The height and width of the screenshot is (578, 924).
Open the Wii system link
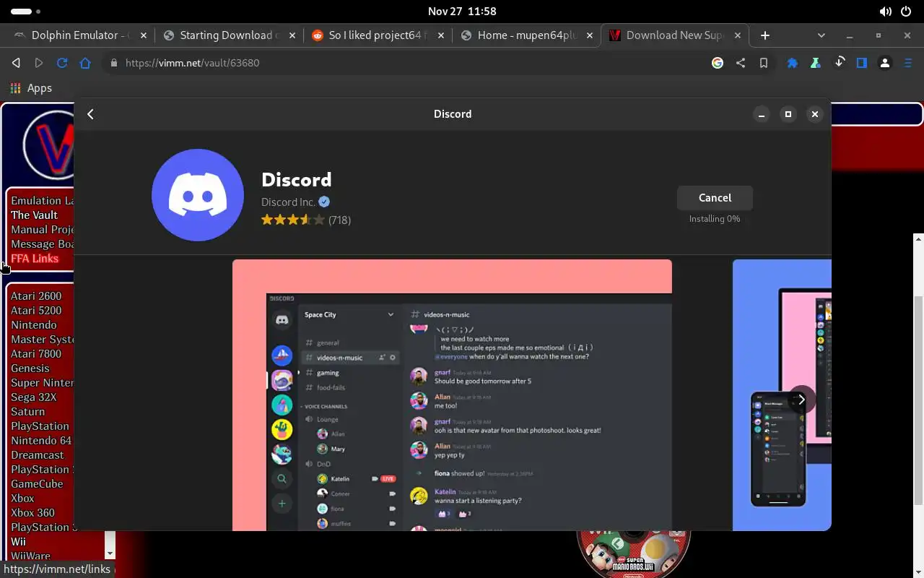(x=18, y=542)
